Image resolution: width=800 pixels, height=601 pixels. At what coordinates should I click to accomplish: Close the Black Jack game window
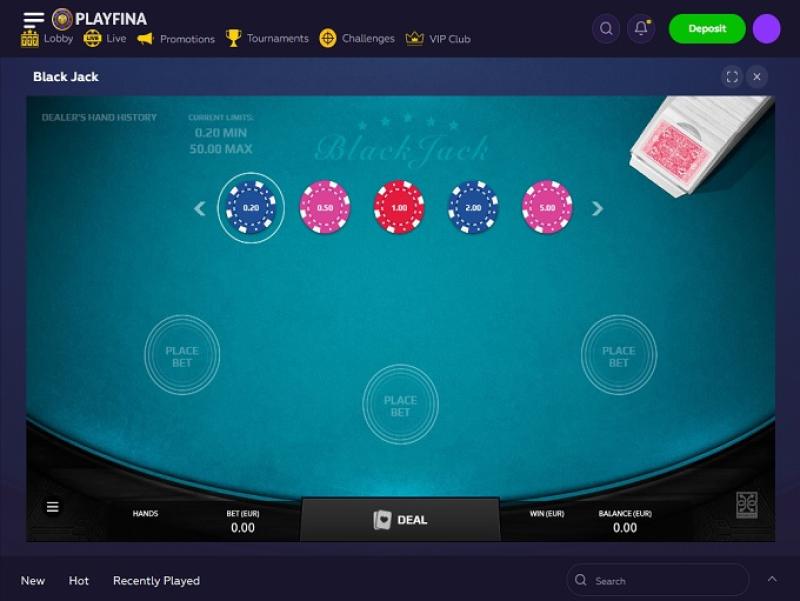point(757,77)
